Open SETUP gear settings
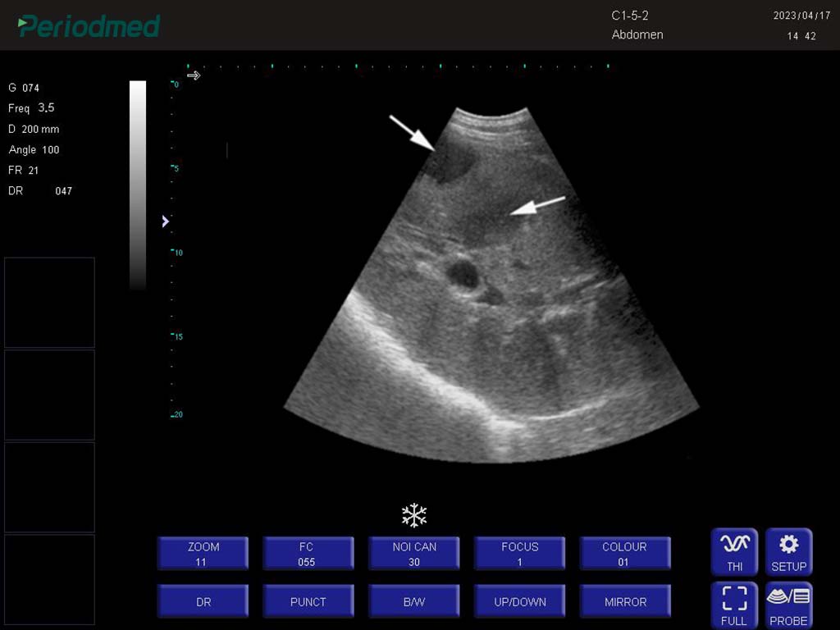840x630 pixels. 788,552
